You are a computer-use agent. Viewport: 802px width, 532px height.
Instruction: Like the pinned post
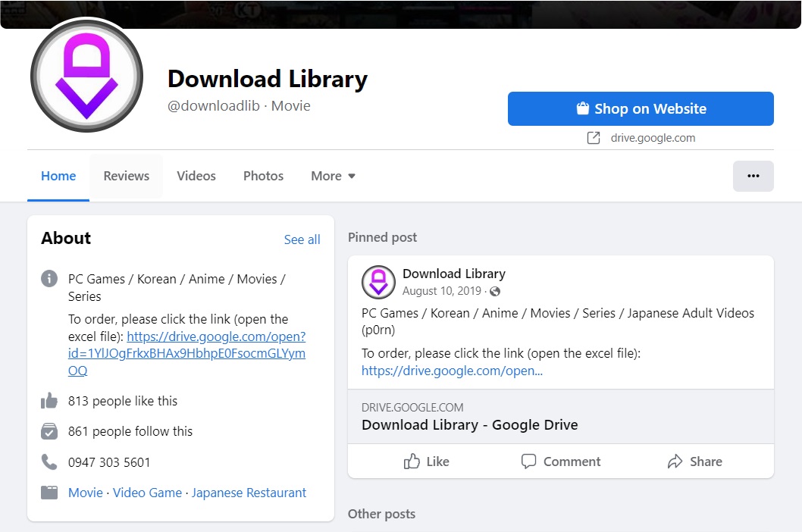(426, 462)
